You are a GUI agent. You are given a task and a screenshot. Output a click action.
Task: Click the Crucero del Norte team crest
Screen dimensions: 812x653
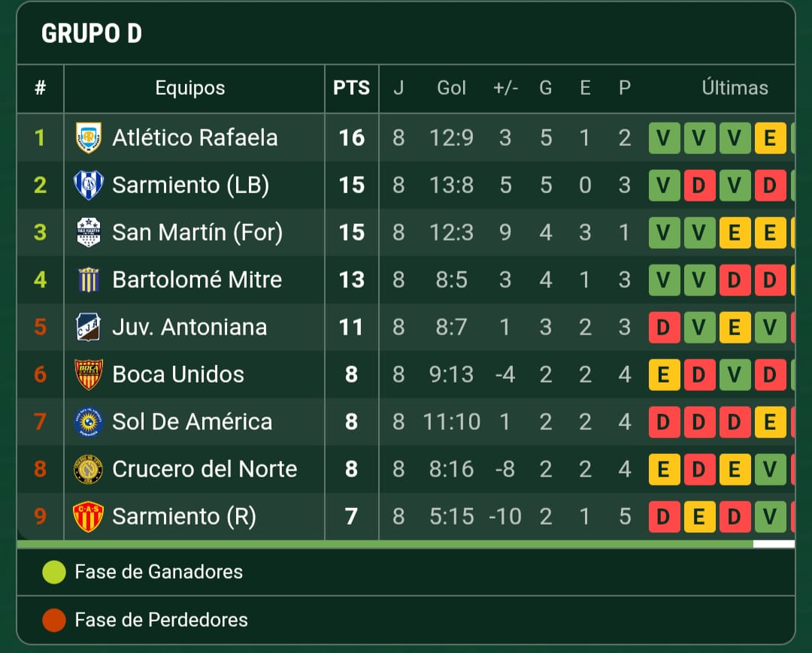(x=89, y=469)
